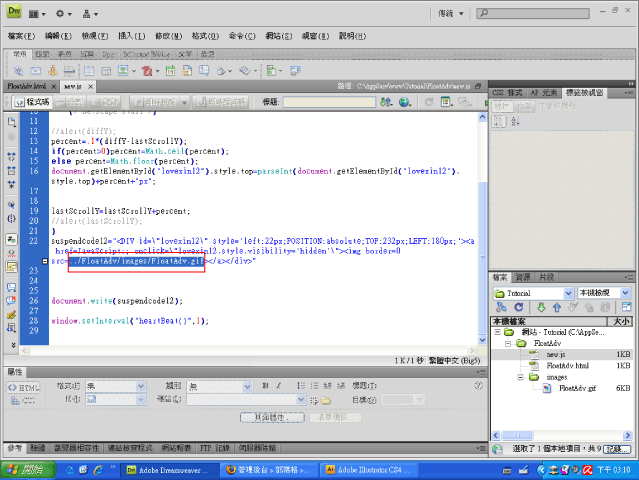Viewport: 639px width, 480px height.
Task: Click the 開始 (Start) button
Action: tap(26, 470)
